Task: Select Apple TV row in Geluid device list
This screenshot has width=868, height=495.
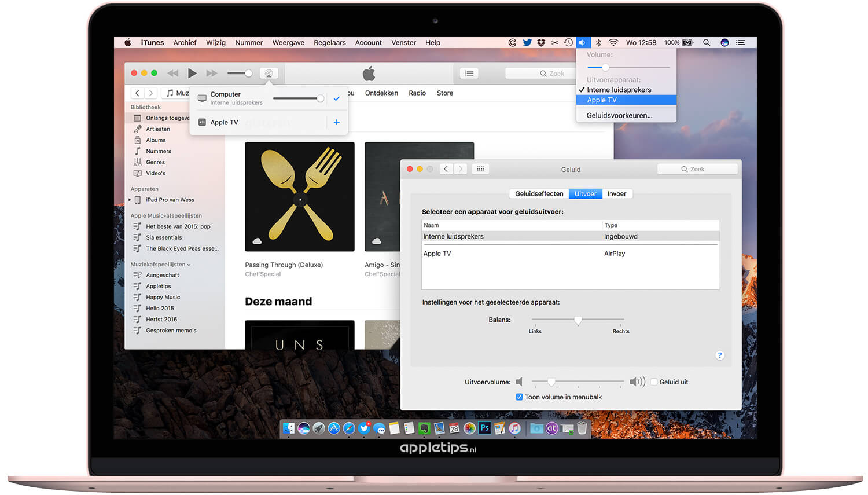Action: [x=571, y=254]
